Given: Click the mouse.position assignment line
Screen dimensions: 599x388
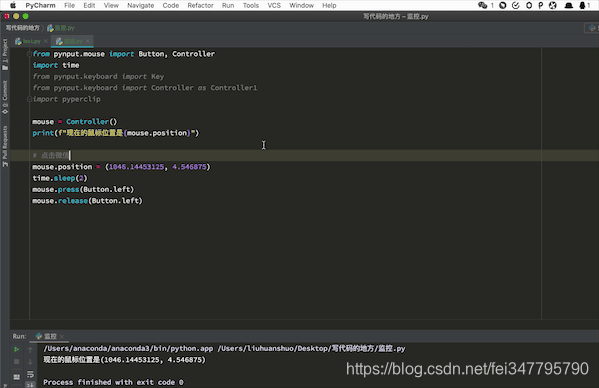Looking at the screenshot, I should (x=121, y=167).
